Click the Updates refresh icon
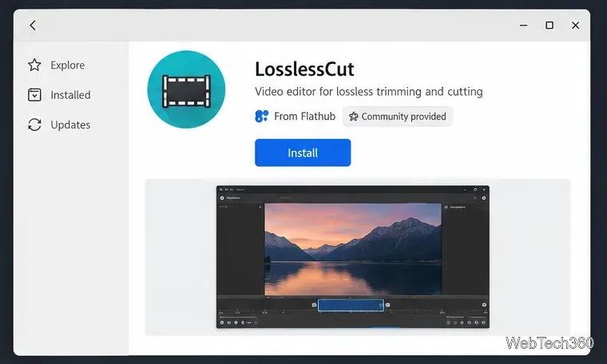 click(x=34, y=125)
